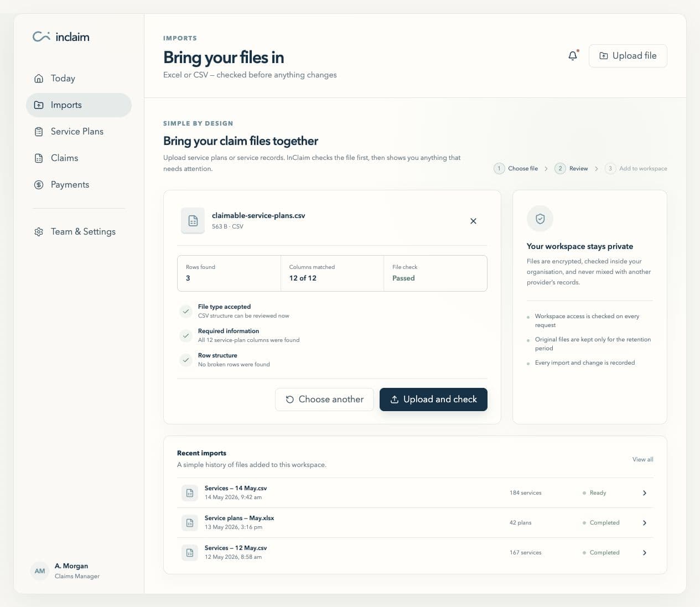This screenshot has height=607, width=700.
Task: Select step 2 Review
Action: (571, 168)
